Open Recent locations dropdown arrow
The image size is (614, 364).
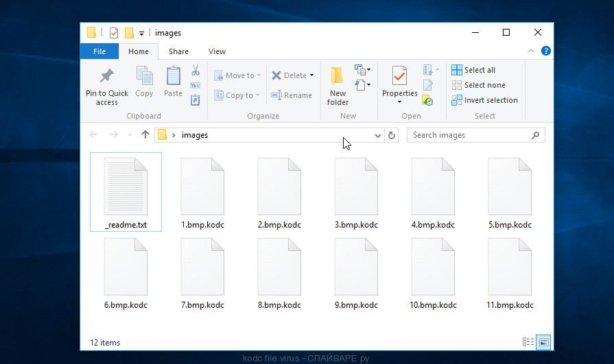130,135
